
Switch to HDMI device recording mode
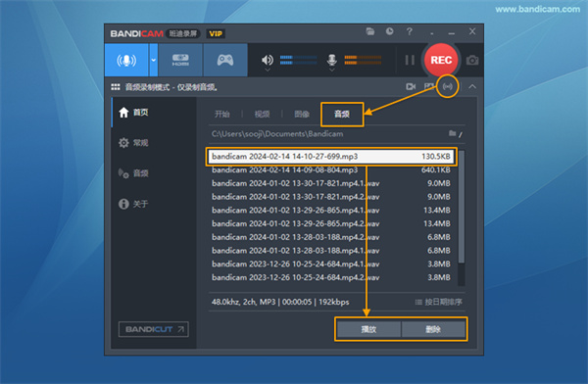coord(180,60)
